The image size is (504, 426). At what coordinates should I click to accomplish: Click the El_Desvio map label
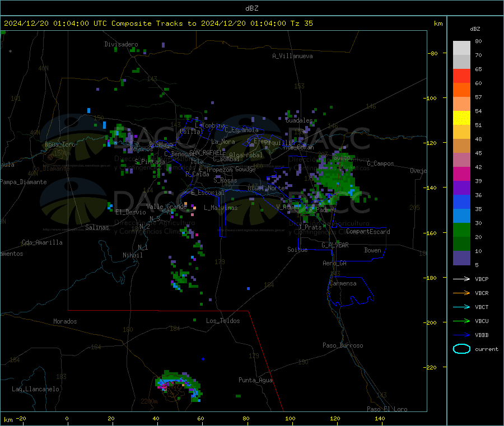point(130,212)
